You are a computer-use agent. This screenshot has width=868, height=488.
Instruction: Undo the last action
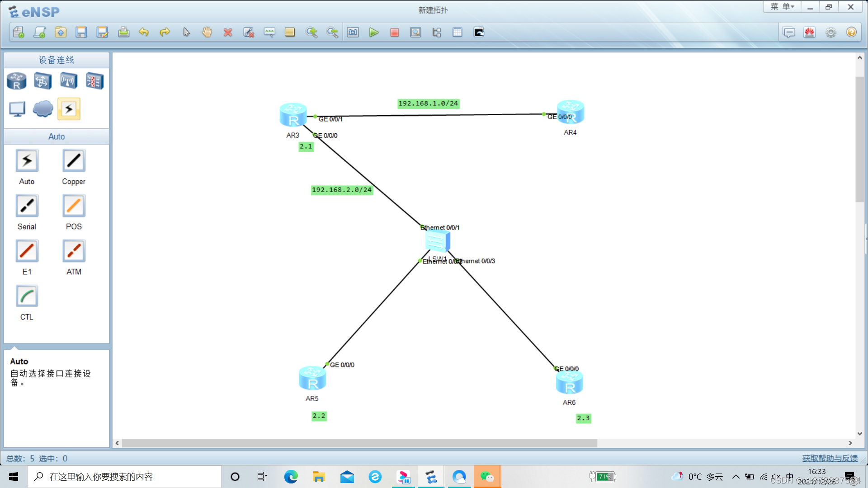click(x=144, y=32)
